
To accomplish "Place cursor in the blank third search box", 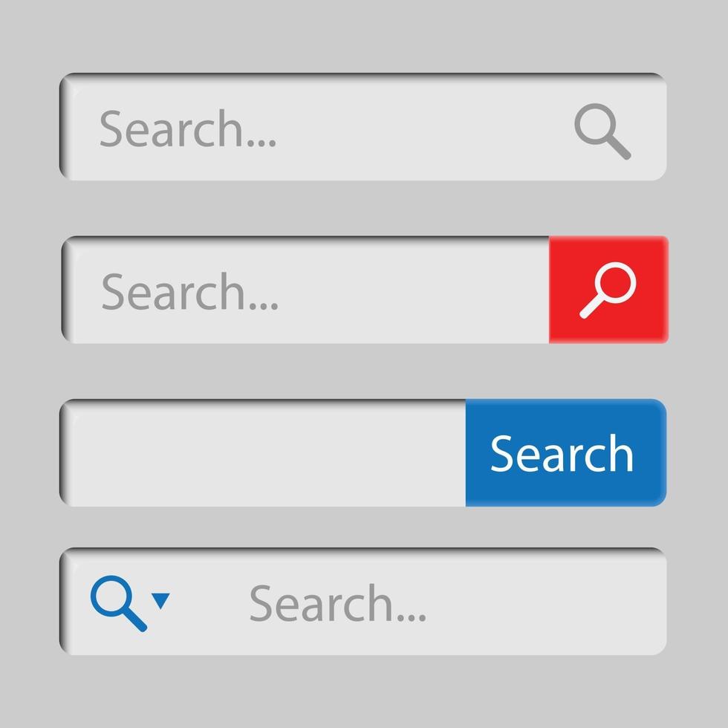I will point(263,452).
